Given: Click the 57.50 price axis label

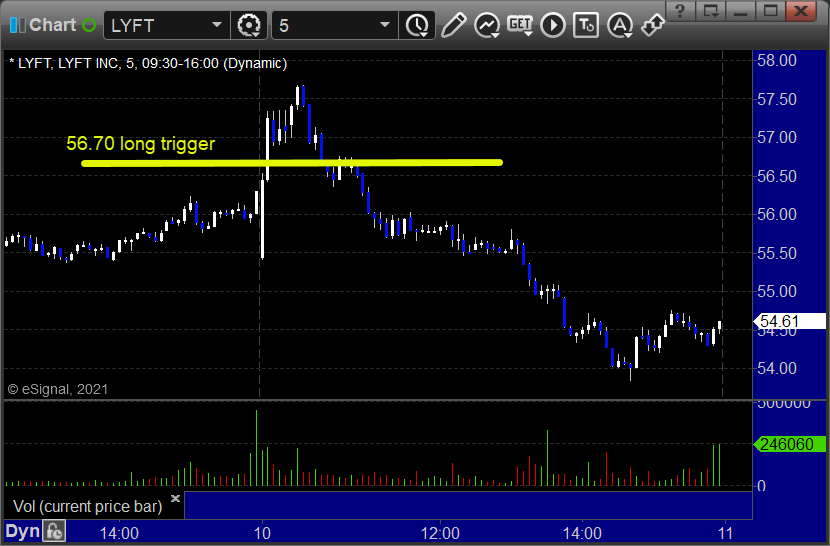Looking at the screenshot, I should click(777, 99).
